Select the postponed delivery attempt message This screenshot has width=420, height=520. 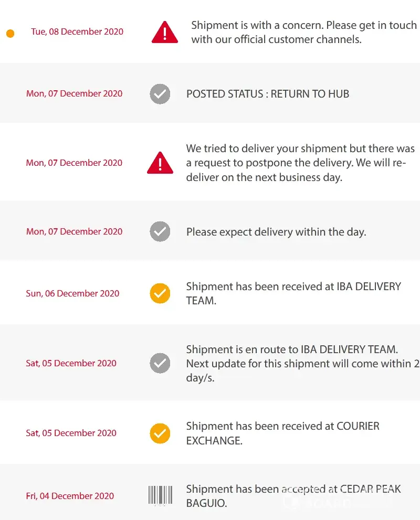300,163
